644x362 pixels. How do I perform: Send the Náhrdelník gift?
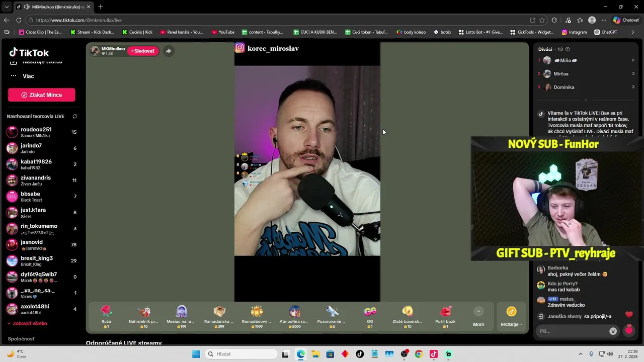[143, 317]
